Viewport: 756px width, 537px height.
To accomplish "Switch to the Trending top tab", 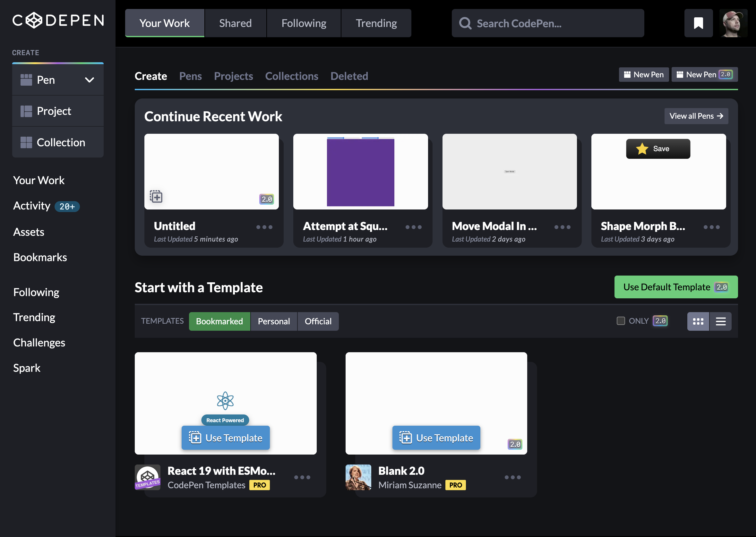I will (x=376, y=23).
